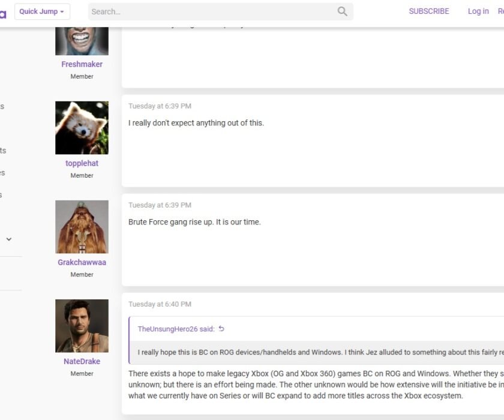
Task: Click the jump-to-quote arrow beside TheUnsungHero26
Action: coord(222,329)
